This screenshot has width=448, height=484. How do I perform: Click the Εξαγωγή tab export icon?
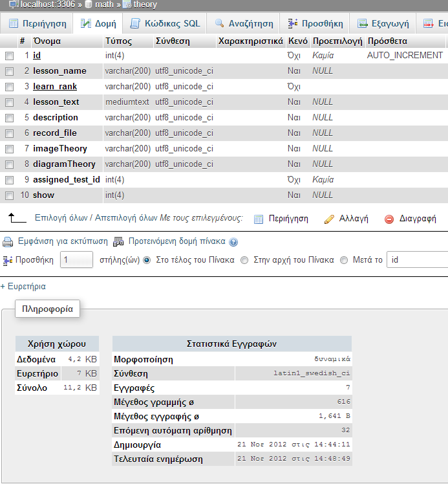click(x=362, y=23)
